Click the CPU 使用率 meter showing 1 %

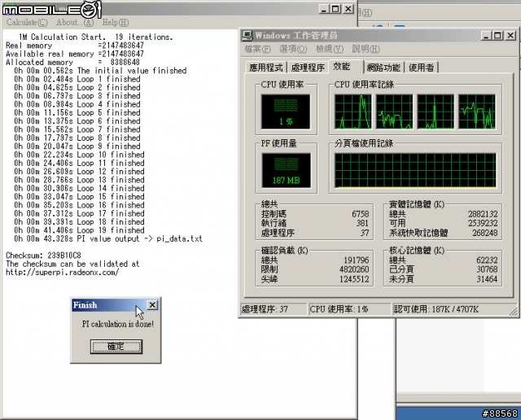(286, 112)
